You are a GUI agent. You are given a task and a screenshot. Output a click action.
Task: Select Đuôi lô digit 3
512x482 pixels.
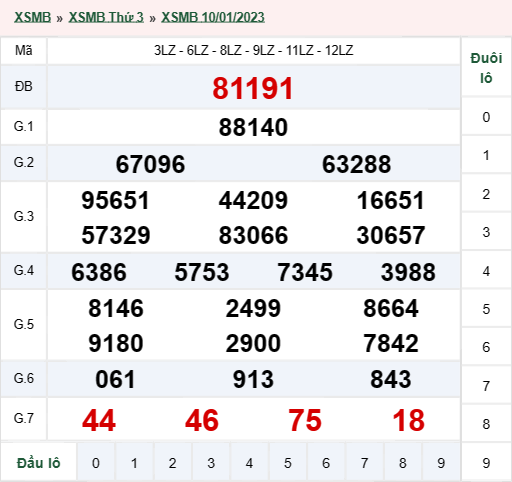486,232
